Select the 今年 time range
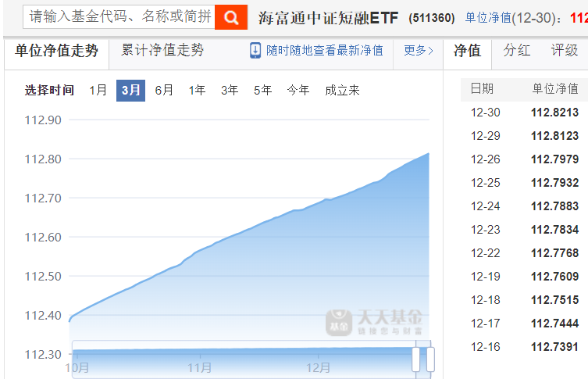Screen dimensions: 588x379 coord(298,90)
